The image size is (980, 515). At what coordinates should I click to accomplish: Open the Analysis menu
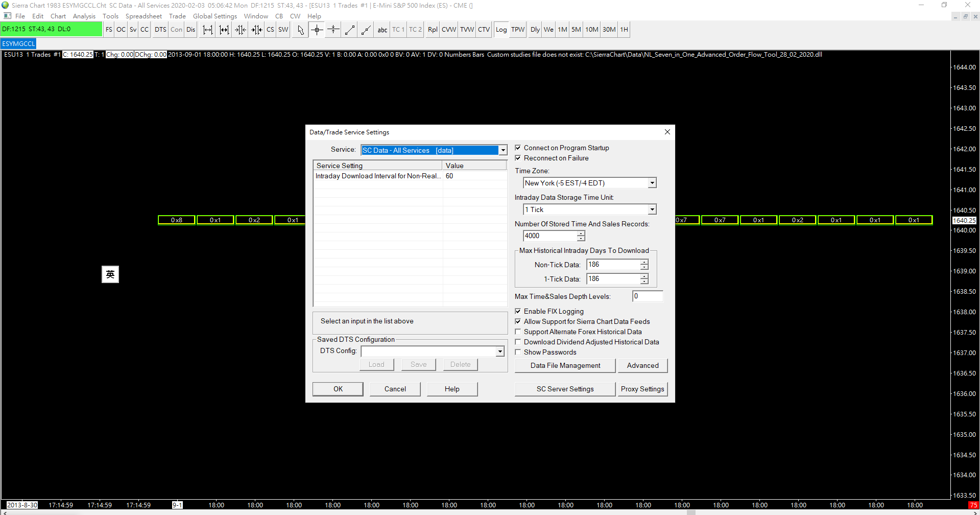pyautogui.click(x=84, y=16)
